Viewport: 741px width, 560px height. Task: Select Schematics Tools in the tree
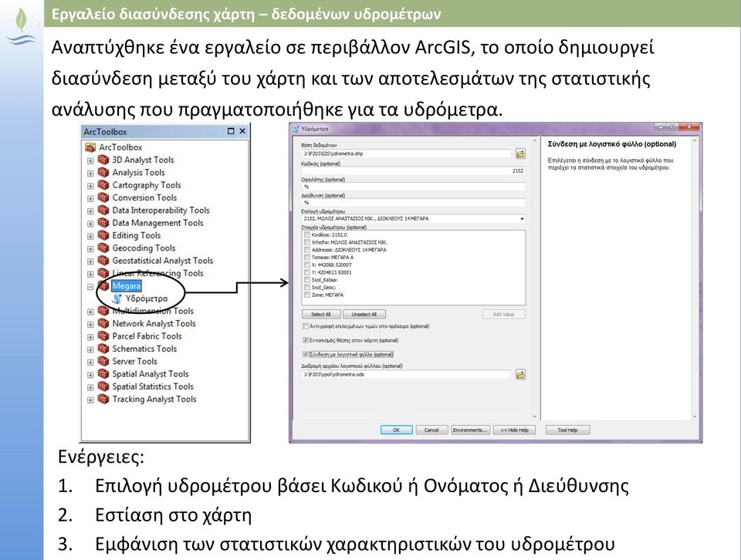(144, 349)
